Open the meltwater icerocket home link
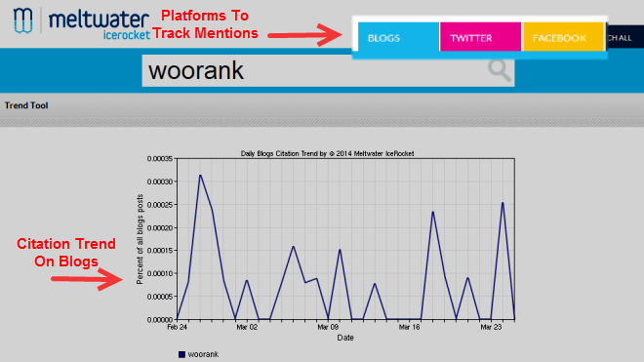The height and width of the screenshot is (362, 644). [99, 24]
